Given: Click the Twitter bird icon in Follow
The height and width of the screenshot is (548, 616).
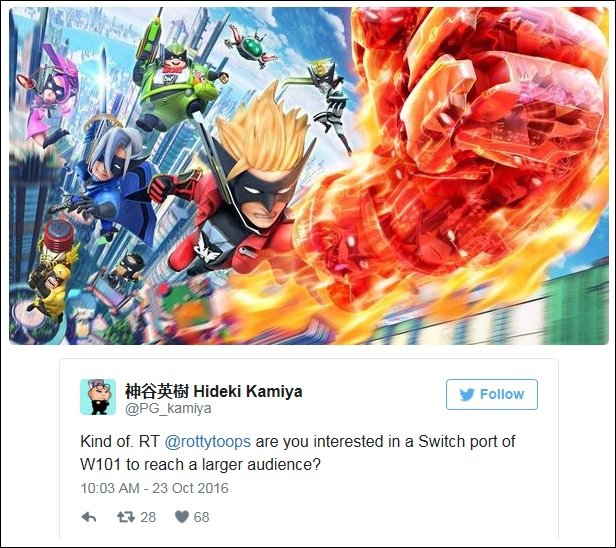Looking at the screenshot, I should [467, 394].
